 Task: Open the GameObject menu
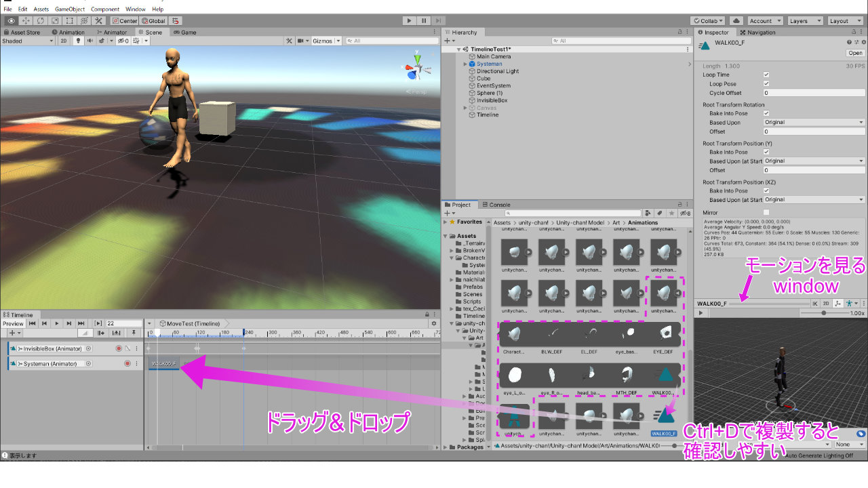click(70, 9)
